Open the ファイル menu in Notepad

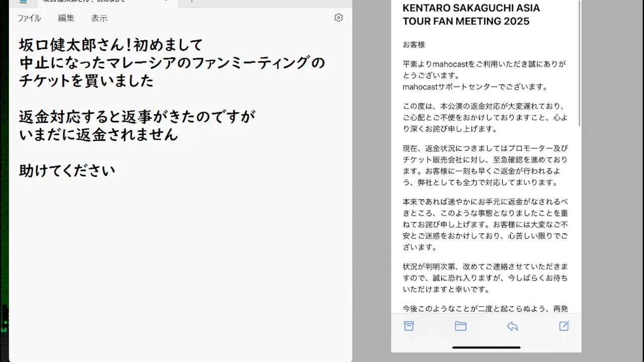pos(29,18)
